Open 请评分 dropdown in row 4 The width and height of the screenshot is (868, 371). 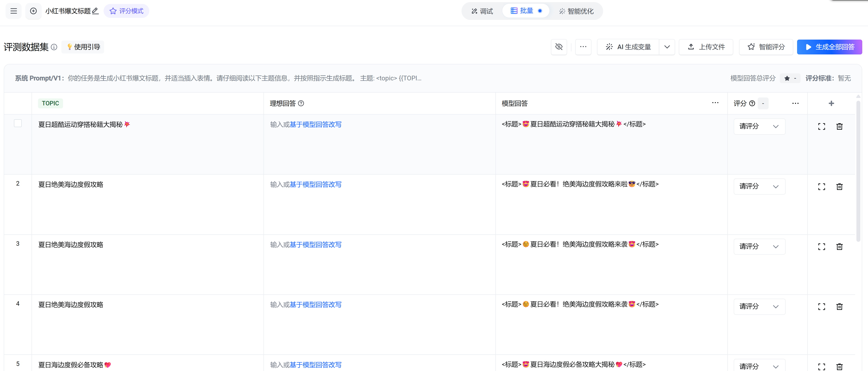coord(760,307)
